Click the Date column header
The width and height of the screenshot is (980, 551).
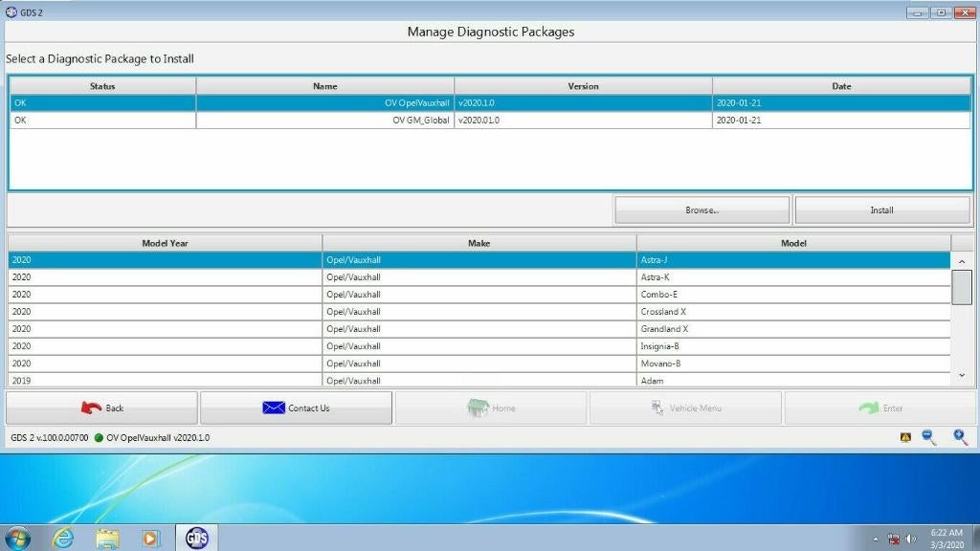pos(841,86)
